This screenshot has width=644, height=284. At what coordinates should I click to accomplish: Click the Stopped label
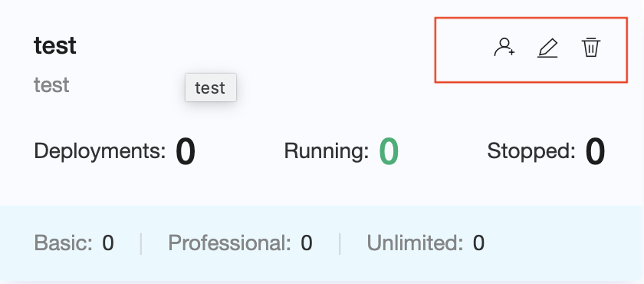click(531, 151)
